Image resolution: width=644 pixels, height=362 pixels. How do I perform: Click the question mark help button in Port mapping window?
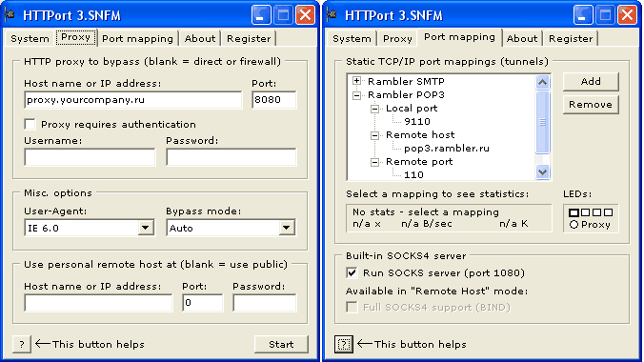pyautogui.click(x=344, y=344)
